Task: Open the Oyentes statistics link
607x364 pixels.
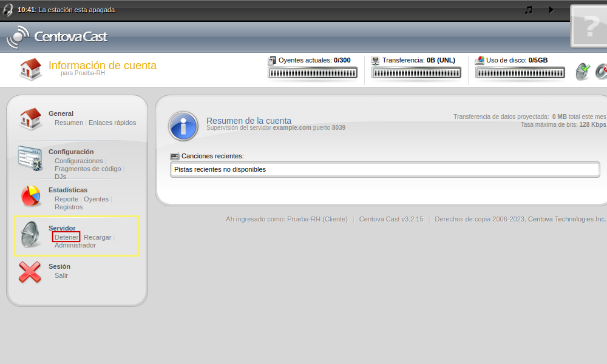Action: click(96, 199)
